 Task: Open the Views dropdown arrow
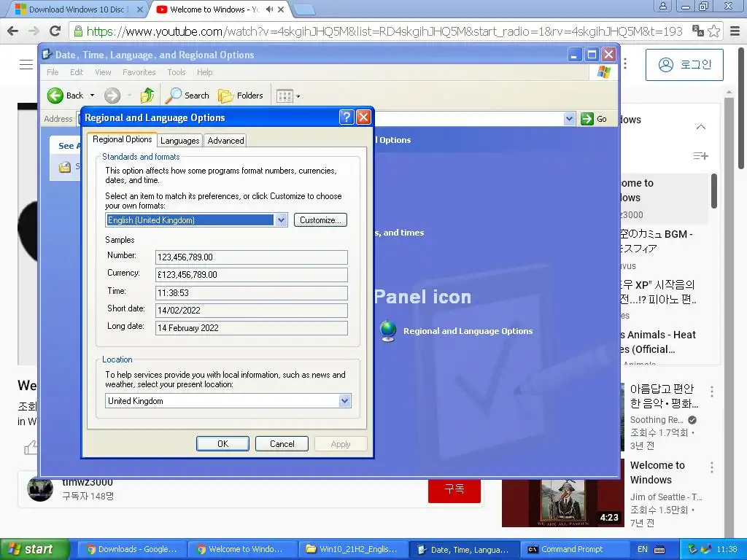[x=298, y=96]
